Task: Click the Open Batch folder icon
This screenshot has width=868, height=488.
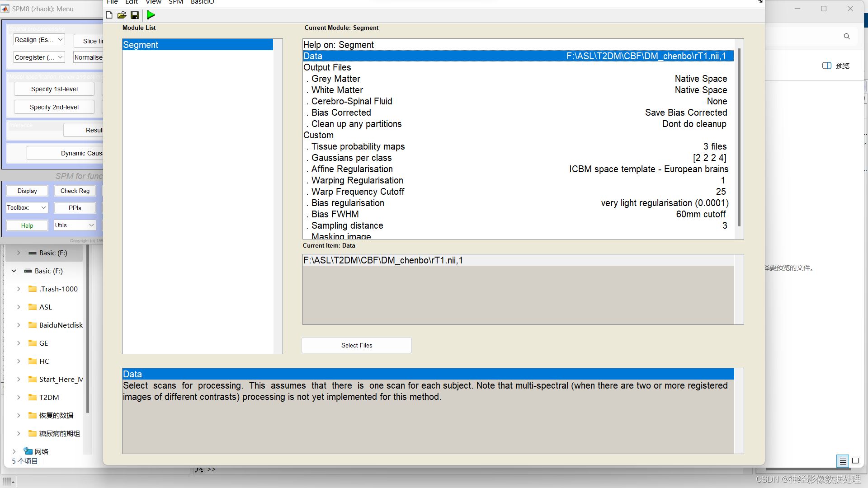Action: tap(122, 15)
